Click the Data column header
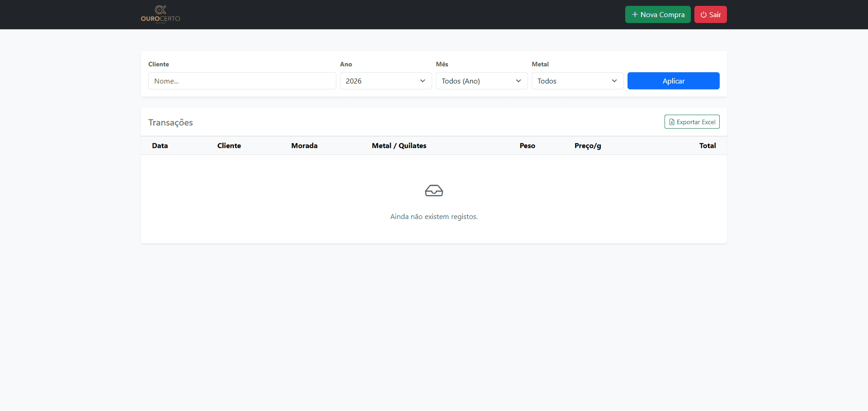The height and width of the screenshot is (411, 868). [x=160, y=145]
